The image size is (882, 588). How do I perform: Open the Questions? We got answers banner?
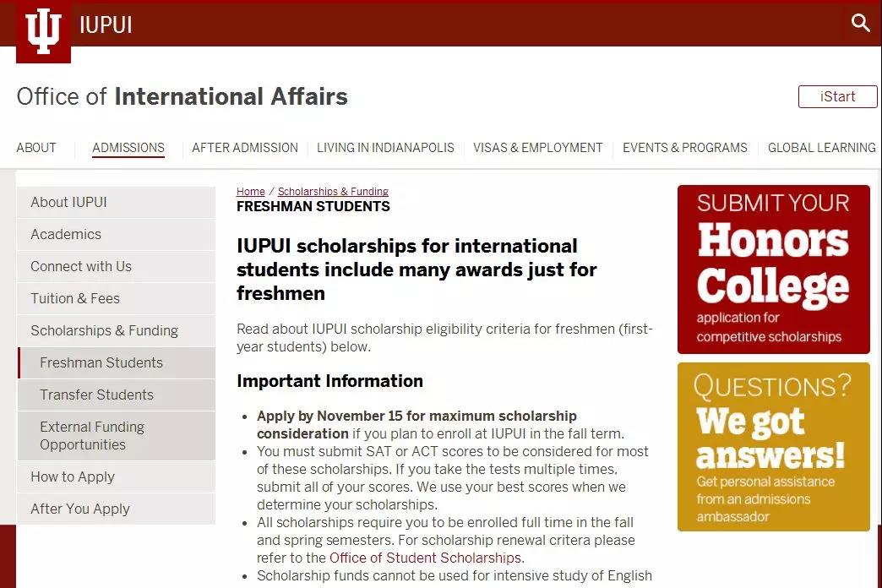[x=773, y=447]
